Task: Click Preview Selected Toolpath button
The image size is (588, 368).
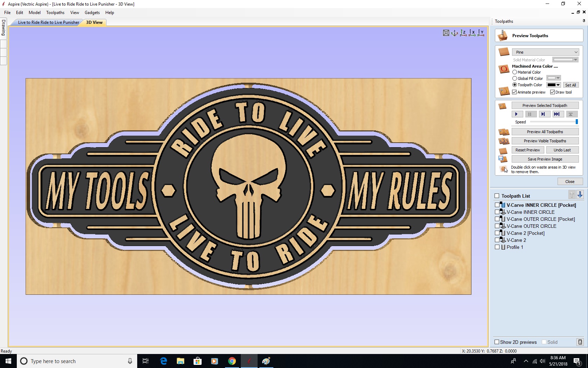Action: click(545, 105)
